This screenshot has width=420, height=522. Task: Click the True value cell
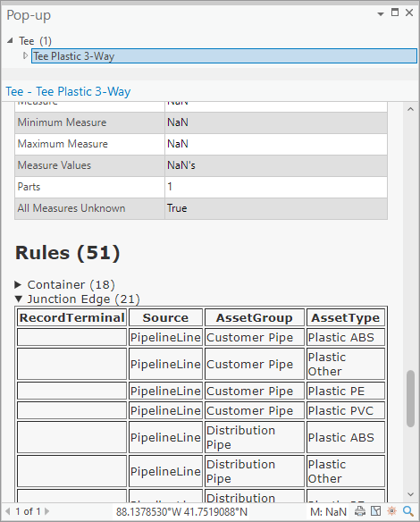click(x=276, y=208)
